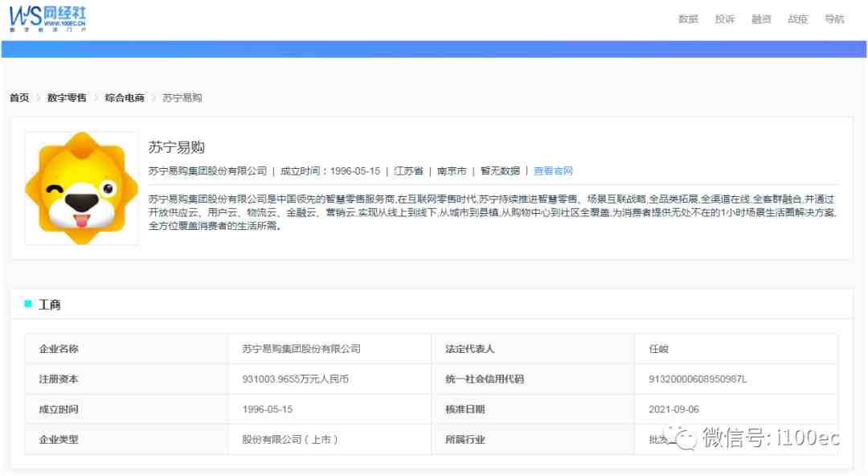Select the 1996-05-15 value in the table
This screenshot has width=868, height=476.
tap(268, 409)
